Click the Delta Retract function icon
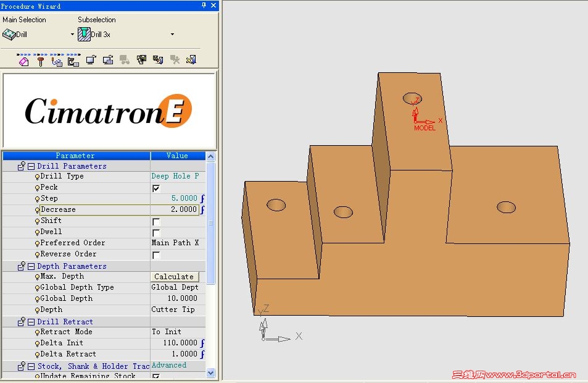Image resolution: width=588 pixels, height=383 pixels. click(202, 354)
